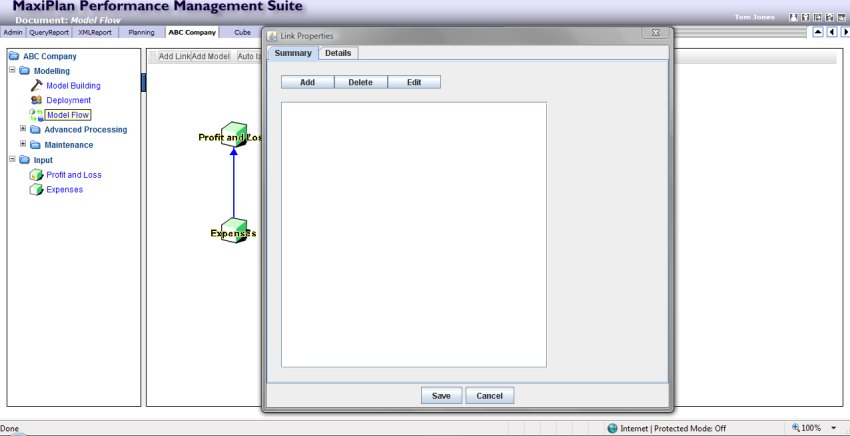Expand the Advanced Processing folder

coord(23,129)
